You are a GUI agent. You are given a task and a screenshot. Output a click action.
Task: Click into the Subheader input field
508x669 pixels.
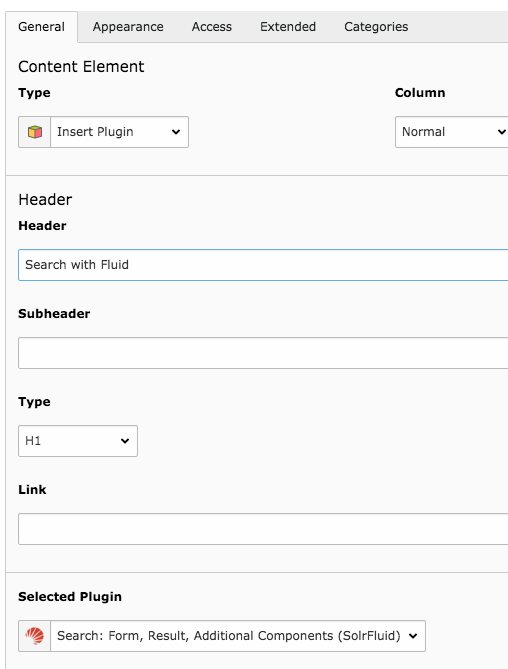[263, 353]
